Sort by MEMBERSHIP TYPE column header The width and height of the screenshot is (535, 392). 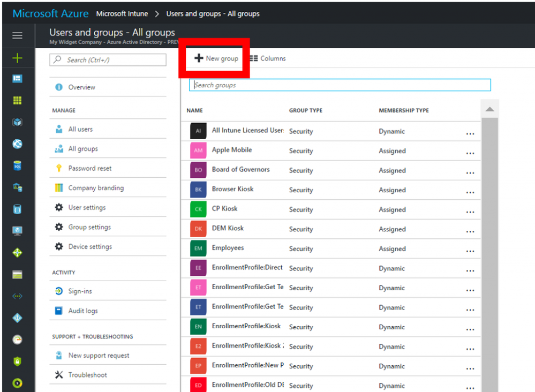404,110
